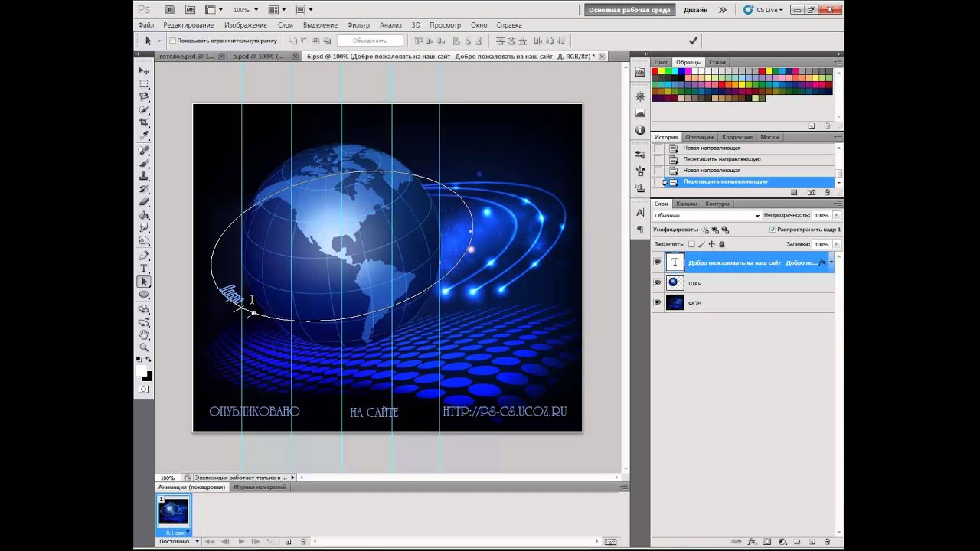
Task: Open the Фильтр menu
Action: pyautogui.click(x=358, y=25)
